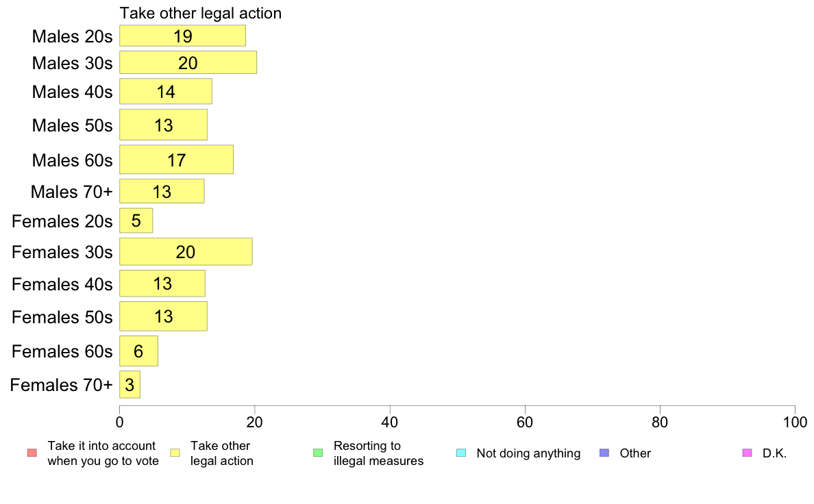Click the 100 tick on the axis
Viewport: 814px width, 504px height.
(x=795, y=423)
